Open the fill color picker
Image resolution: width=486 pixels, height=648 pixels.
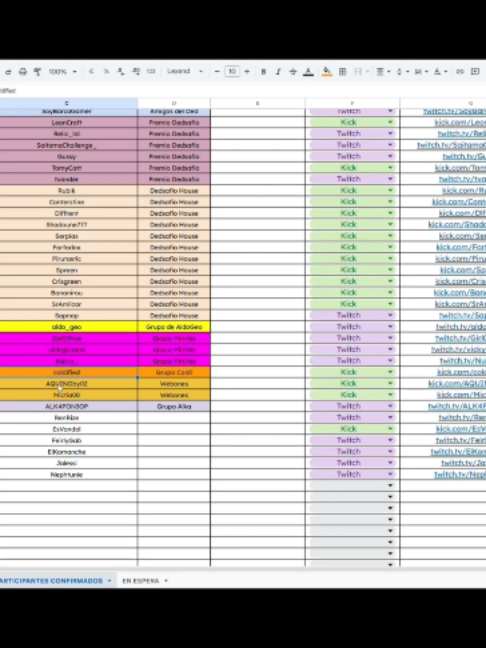326,72
